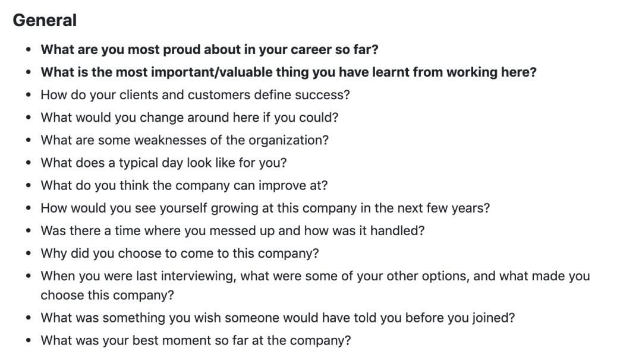This screenshot has height=364, width=642.
Task: Click 'weaknesses of the organization' question
Action: tap(184, 140)
